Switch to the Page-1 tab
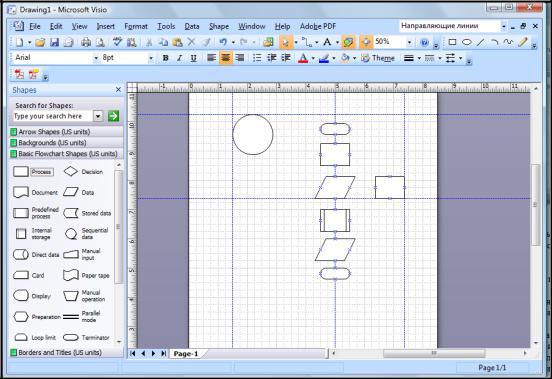552x379 pixels. [x=186, y=354]
